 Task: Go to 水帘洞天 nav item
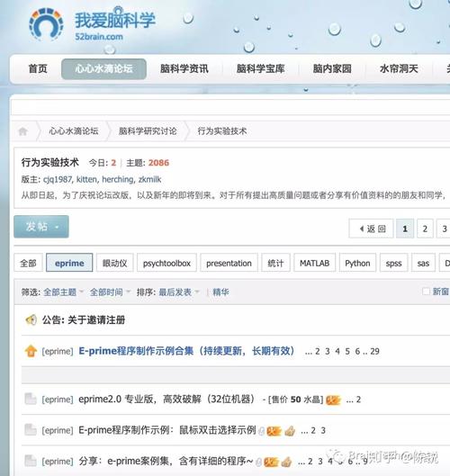(399, 68)
